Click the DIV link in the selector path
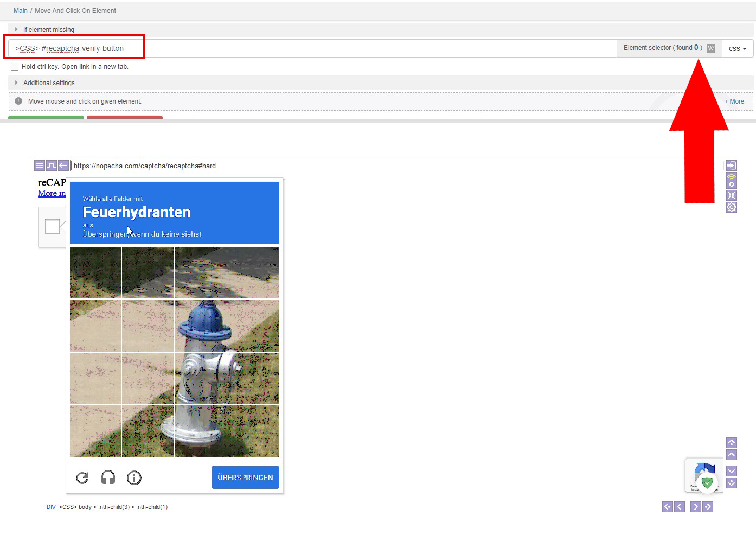Screen dimensions: 756x541 click(51, 507)
